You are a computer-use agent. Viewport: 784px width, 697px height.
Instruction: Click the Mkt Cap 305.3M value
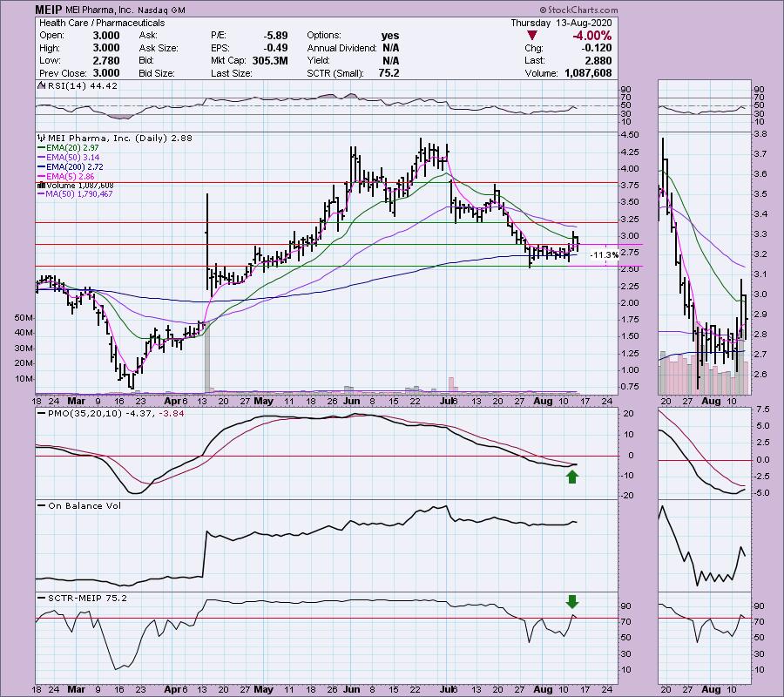(x=268, y=60)
